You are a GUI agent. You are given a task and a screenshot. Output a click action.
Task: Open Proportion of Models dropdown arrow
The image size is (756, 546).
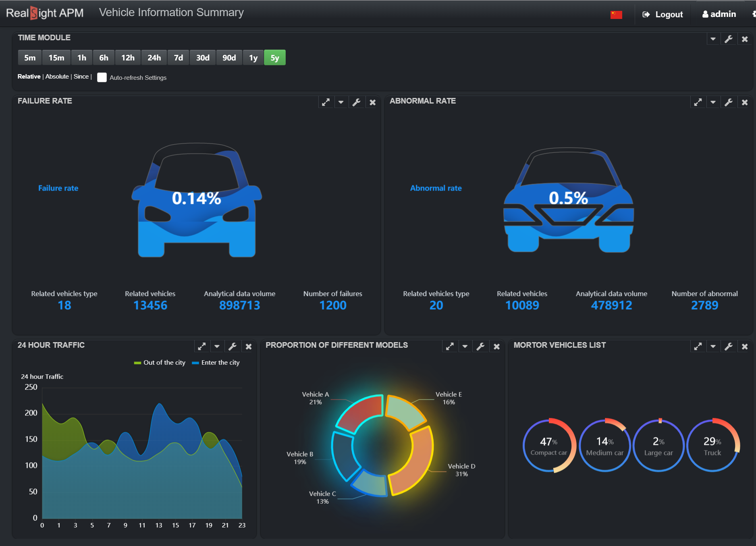pyautogui.click(x=465, y=346)
